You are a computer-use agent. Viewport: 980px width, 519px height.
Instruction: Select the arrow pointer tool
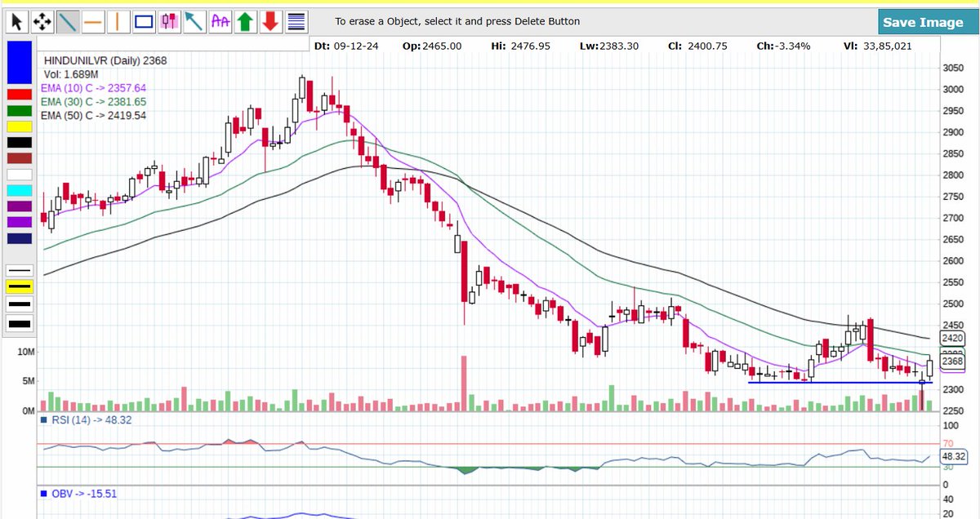[x=18, y=21]
